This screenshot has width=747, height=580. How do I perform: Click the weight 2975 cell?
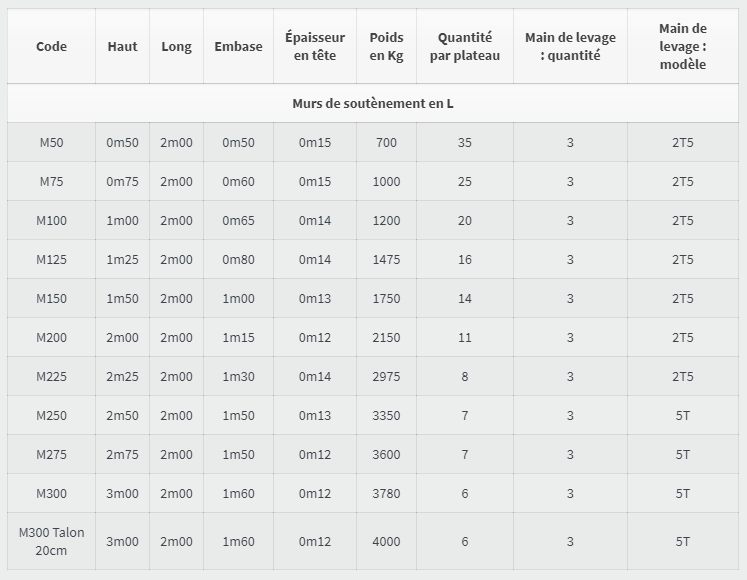pyautogui.click(x=386, y=377)
